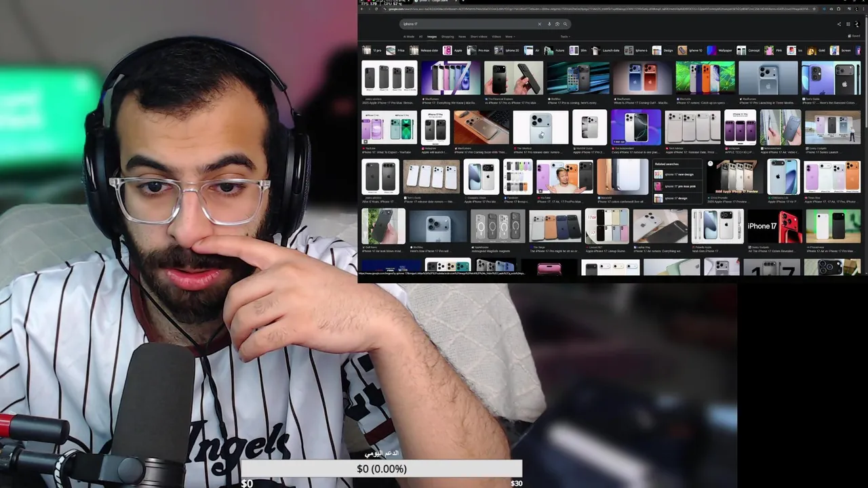The width and height of the screenshot is (868, 488).
Task: Open Saved items link
Action: (x=853, y=36)
